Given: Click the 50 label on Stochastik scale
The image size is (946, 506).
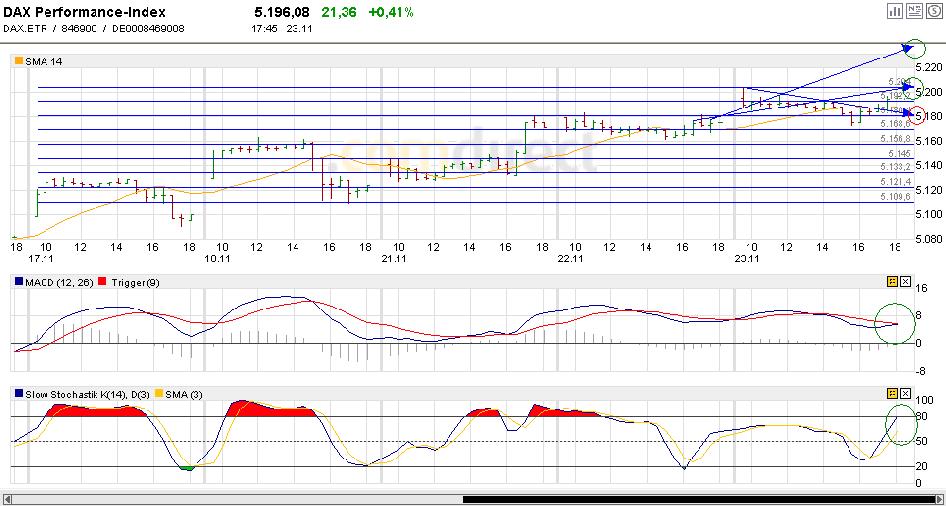Looking at the screenshot, I should click(x=921, y=442).
